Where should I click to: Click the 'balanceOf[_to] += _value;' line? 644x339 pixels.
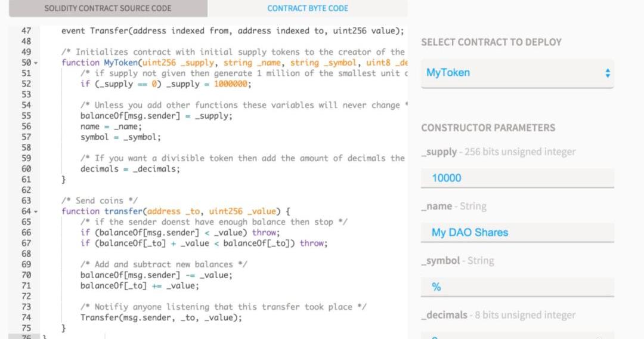pyautogui.click(x=140, y=286)
